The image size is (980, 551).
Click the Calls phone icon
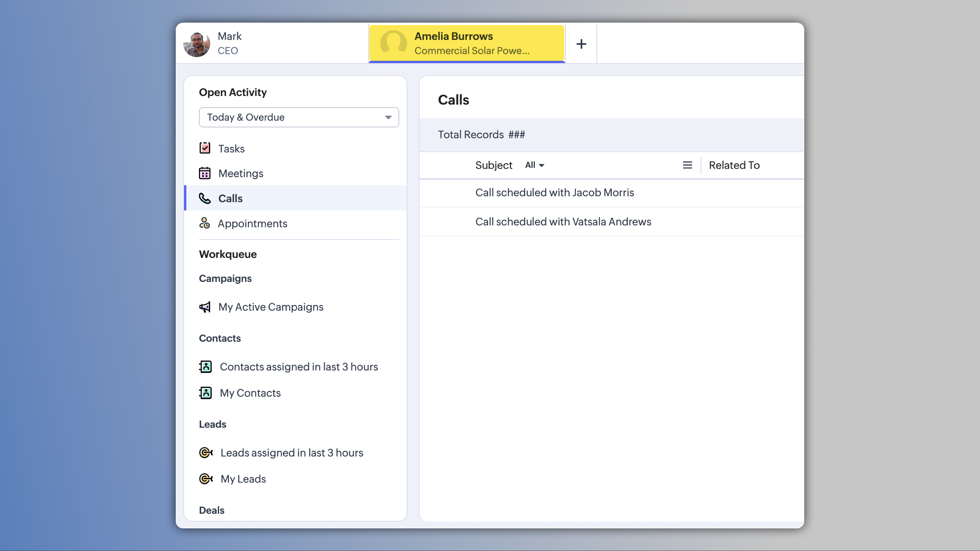tap(205, 198)
